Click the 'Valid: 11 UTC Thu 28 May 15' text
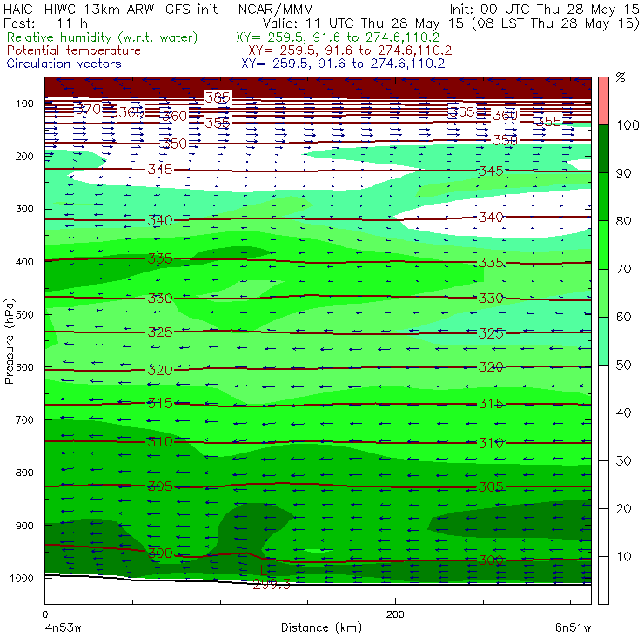 365,23
